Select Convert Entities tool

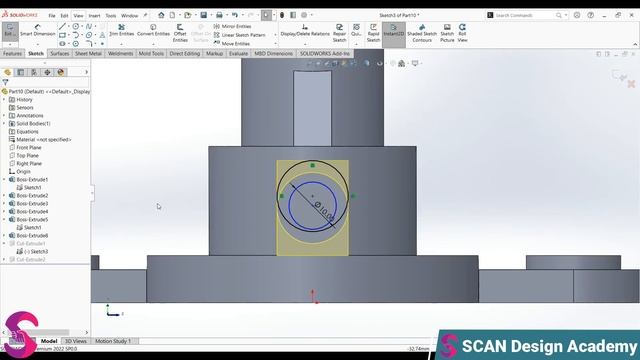[x=153, y=30]
